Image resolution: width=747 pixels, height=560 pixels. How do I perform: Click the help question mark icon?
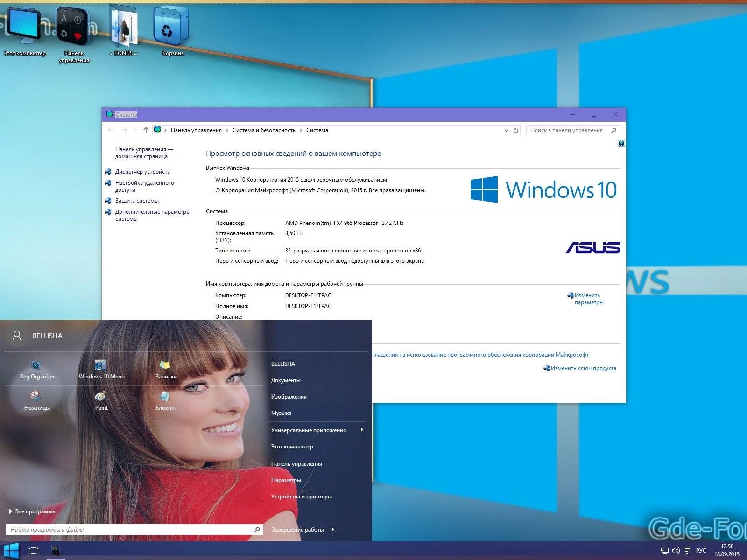[621, 144]
